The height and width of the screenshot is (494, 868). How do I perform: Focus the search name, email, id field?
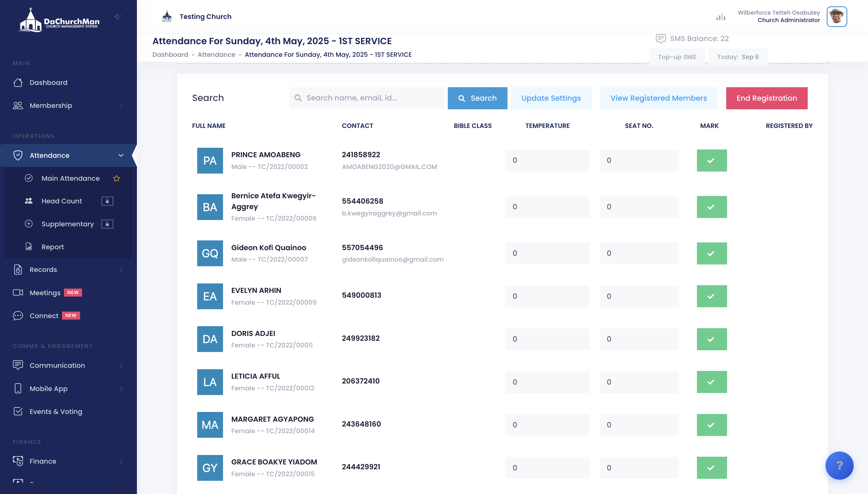pyautogui.click(x=366, y=98)
